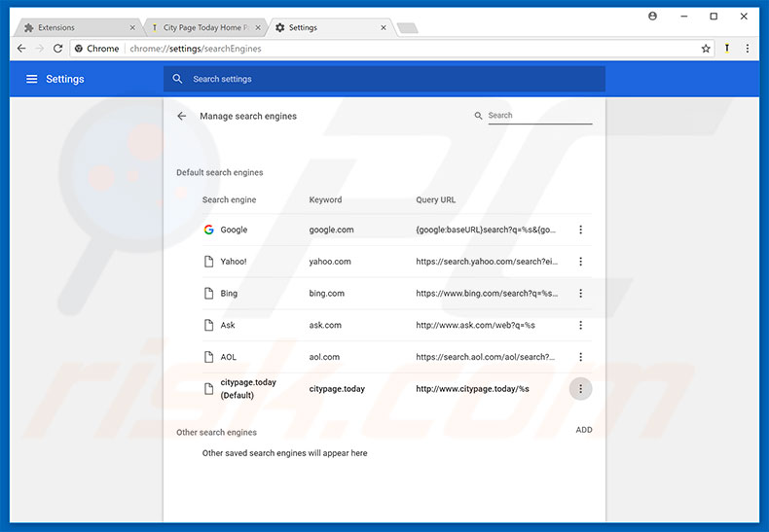Click the bing.com keyword
Viewport: 769px width, 532px height.
coord(327,294)
